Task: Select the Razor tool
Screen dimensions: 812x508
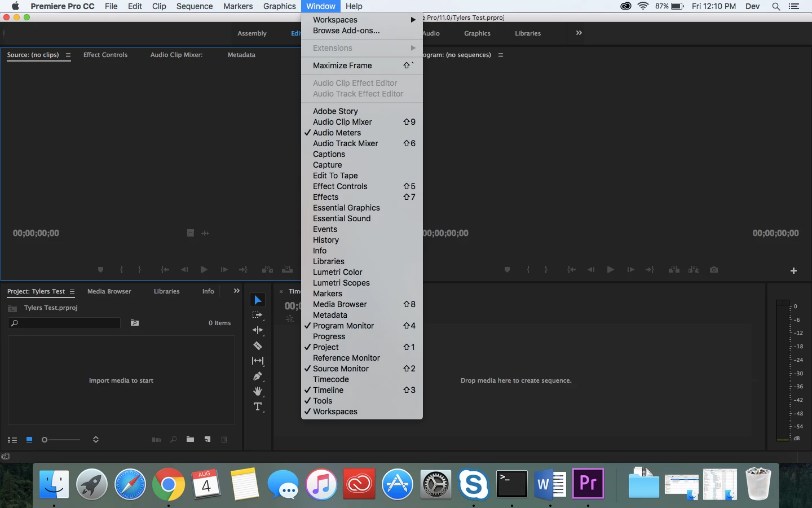Action: pos(258,345)
